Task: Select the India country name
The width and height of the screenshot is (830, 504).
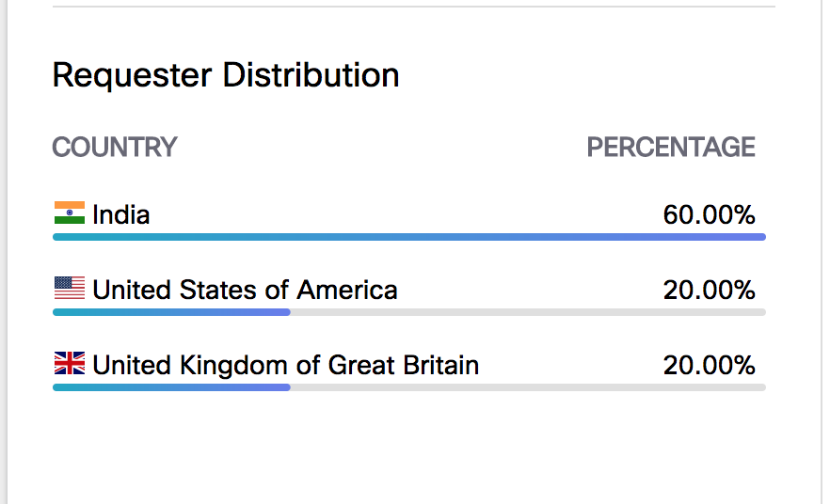Action: click(x=120, y=214)
